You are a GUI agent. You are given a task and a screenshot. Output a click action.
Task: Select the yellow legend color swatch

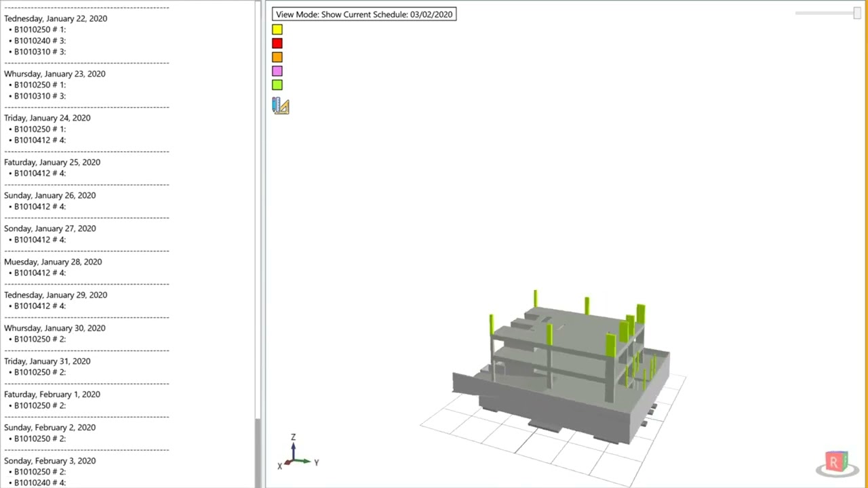[277, 30]
